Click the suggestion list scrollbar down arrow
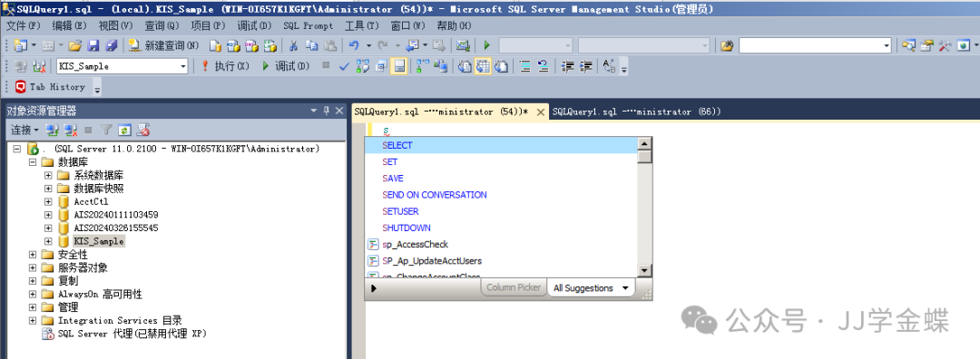Viewport: 980px width, 359px height. tap(644, 270)
